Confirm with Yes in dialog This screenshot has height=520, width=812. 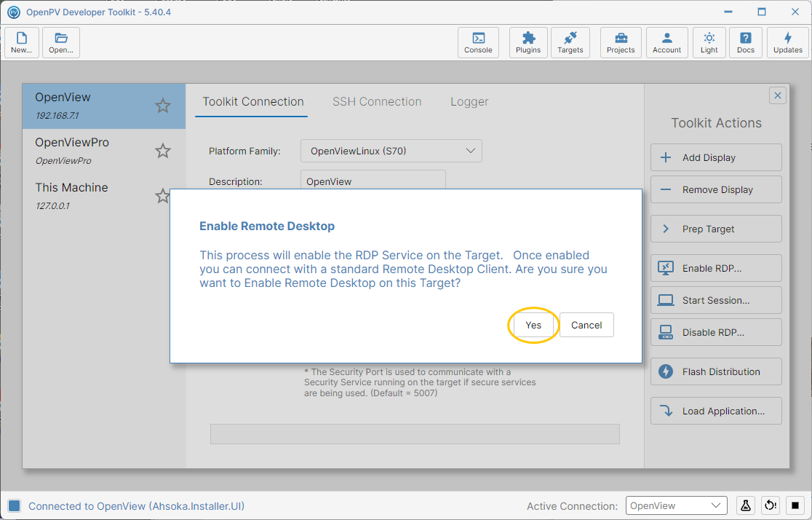pos(533,325)
